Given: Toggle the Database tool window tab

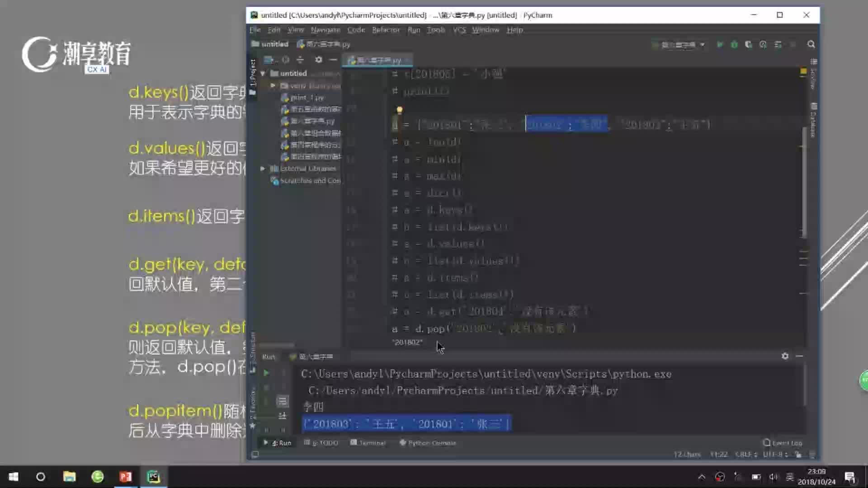Looking at the screenshot, I should 813,120.
